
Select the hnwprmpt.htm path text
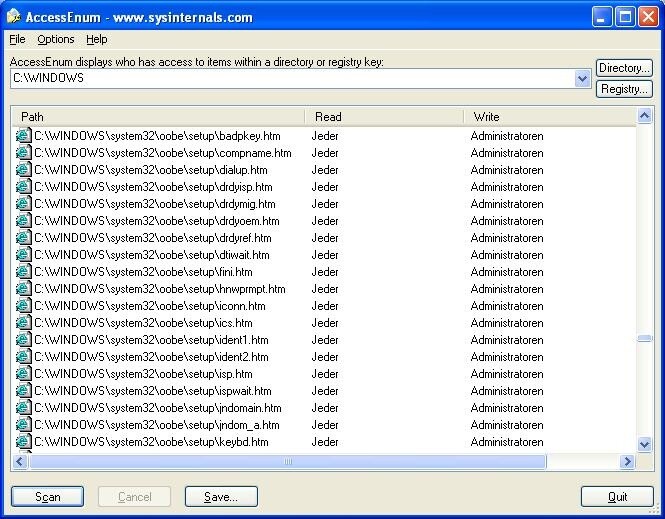[x=160, y=289]
